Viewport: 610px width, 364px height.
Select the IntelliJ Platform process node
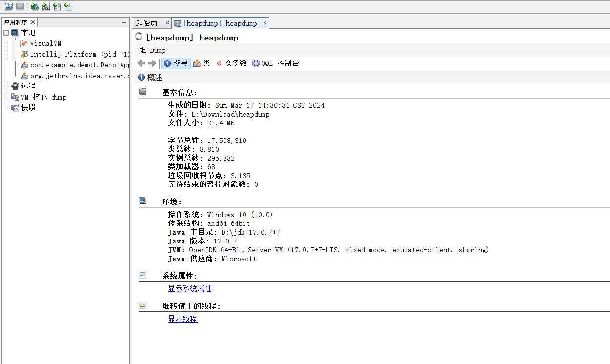click(73, 54)
